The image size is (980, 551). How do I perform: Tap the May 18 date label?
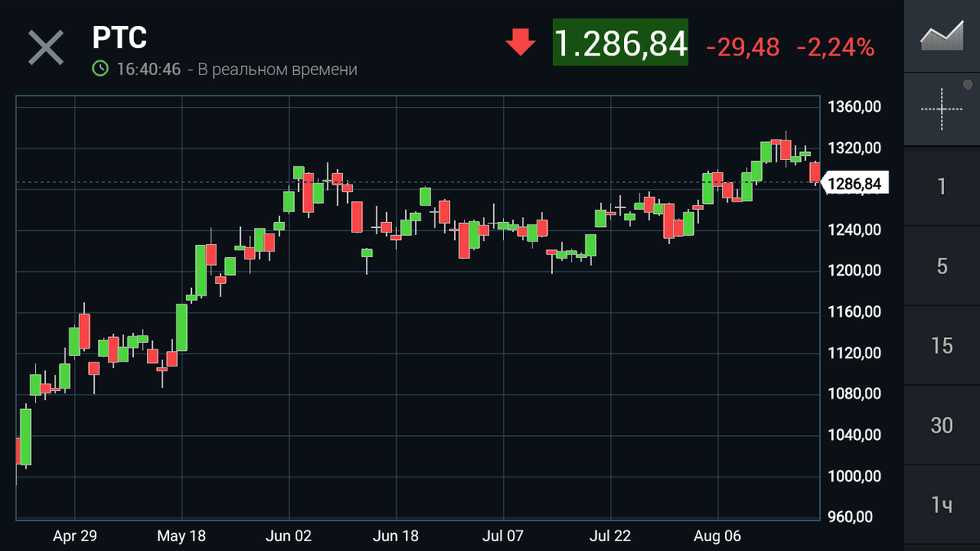click(x=181, y=536)
